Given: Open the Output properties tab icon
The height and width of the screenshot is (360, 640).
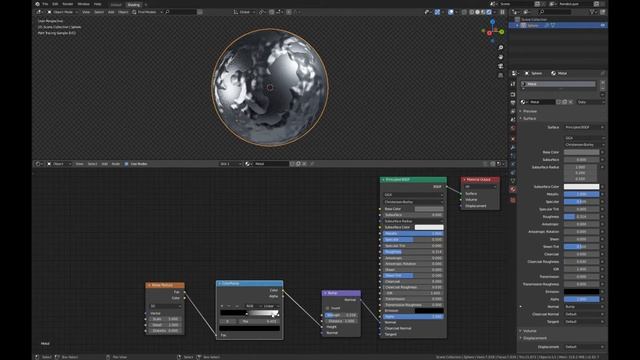Looking at the screenshot, I should [513, 103].
